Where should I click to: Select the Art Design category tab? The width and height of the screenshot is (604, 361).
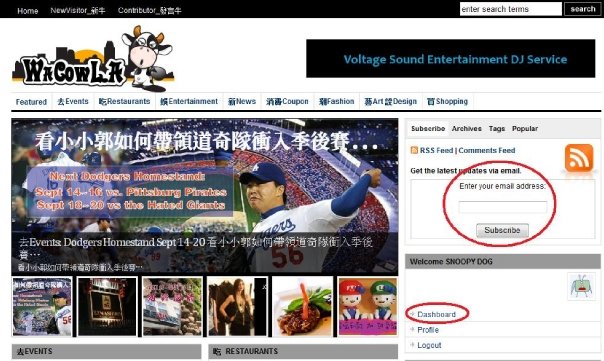point(391,101)
